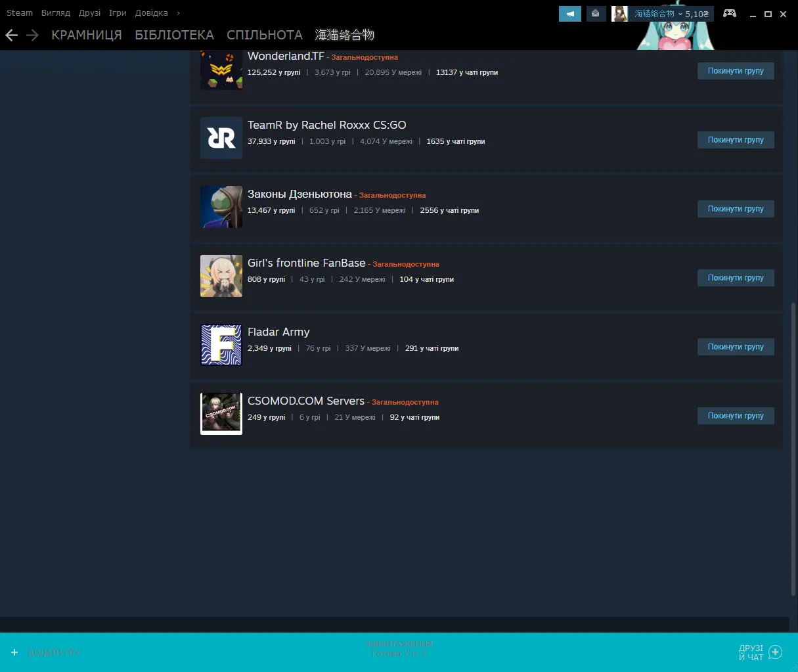Leave the Girl's frontline FanBase group
Viewport: 798px width, 672px height.
click(x=736, y=278)
